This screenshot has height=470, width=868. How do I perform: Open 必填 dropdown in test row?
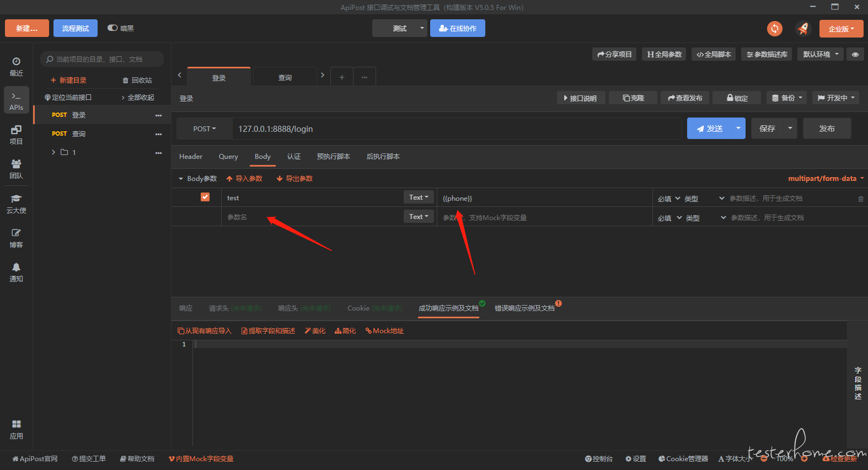click(669, 199)
